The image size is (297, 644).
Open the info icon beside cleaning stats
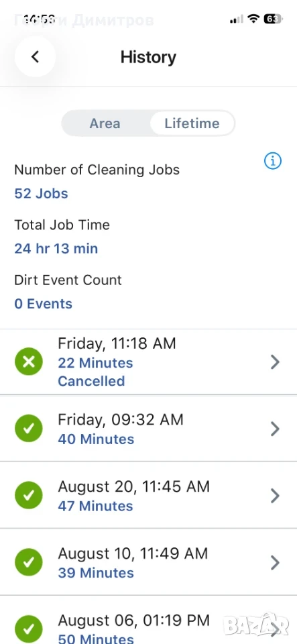click(x=273, y=160)
